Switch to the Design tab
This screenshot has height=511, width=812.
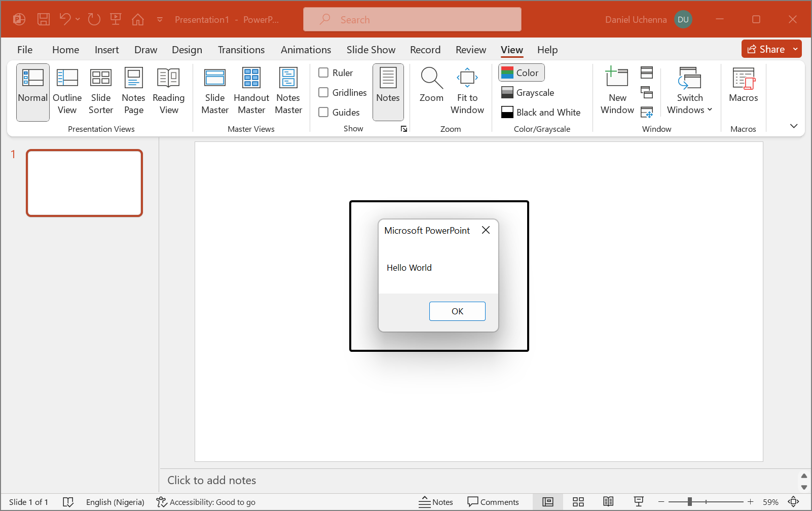(187, 50)
